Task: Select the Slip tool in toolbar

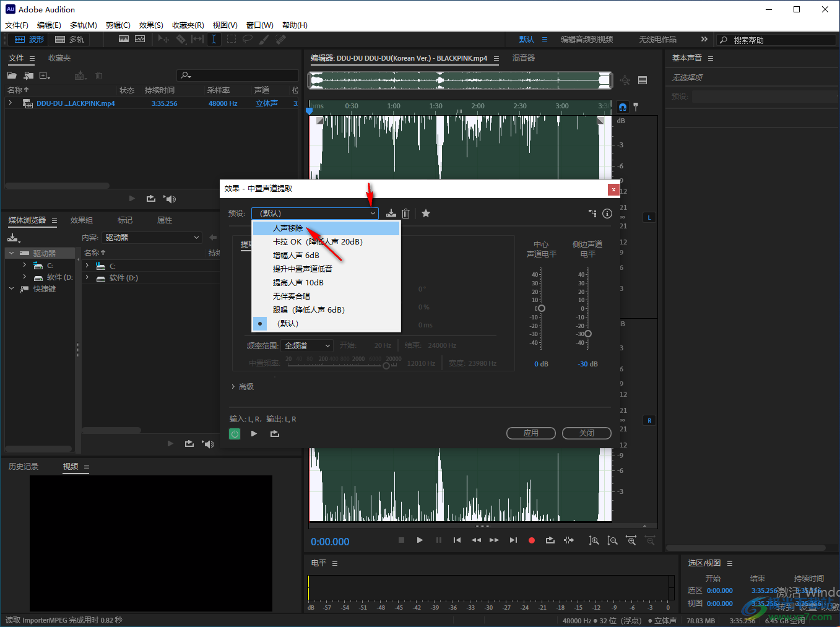Action: click(197, 39)
